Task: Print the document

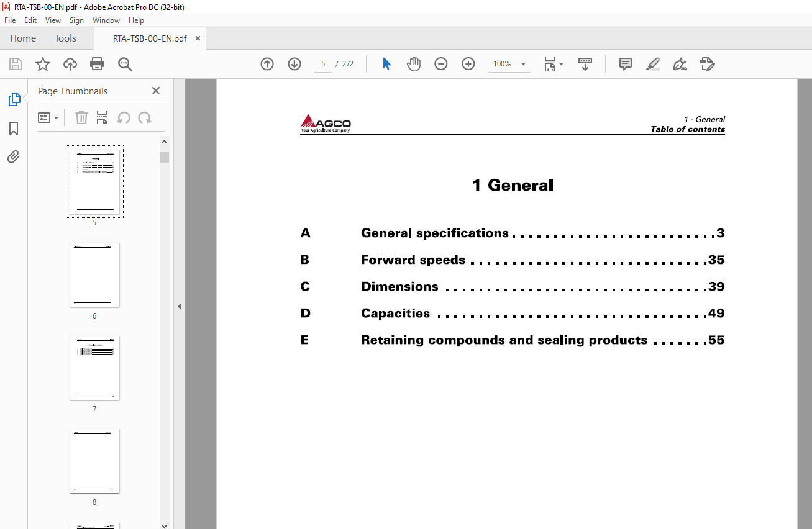Action: 97,64
